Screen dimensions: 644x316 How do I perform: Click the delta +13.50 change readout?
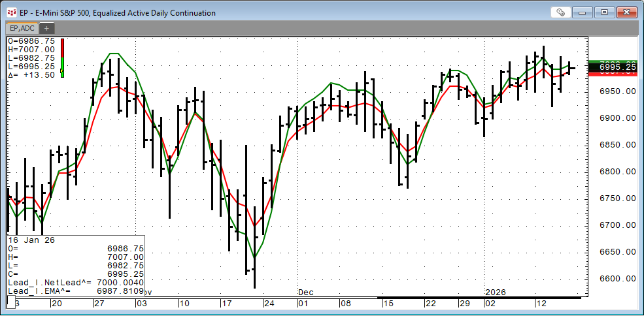[33, 74]
